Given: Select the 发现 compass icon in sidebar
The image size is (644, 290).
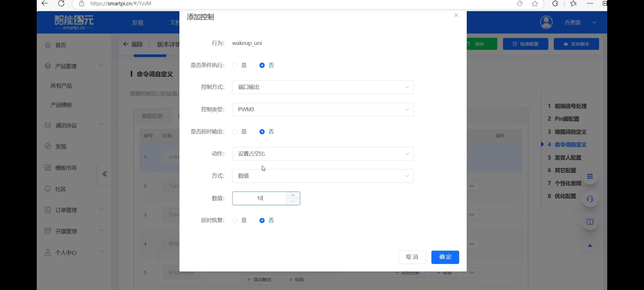Looking at the screenshot, I should (48, 146).
